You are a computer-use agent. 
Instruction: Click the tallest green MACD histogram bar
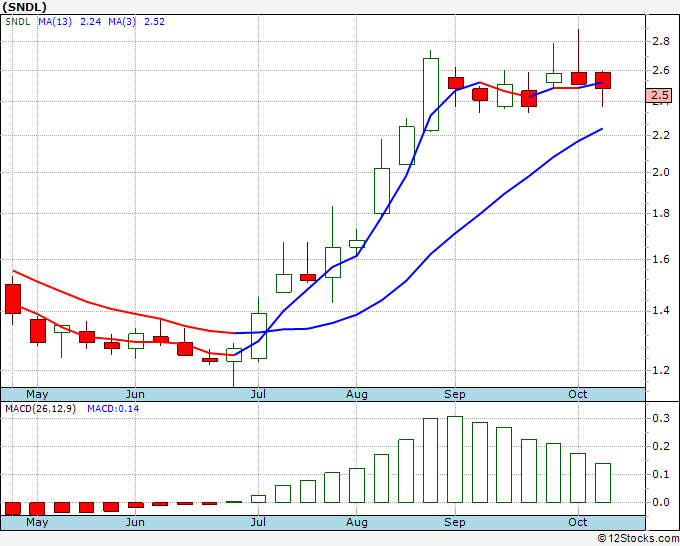(455, 459)
